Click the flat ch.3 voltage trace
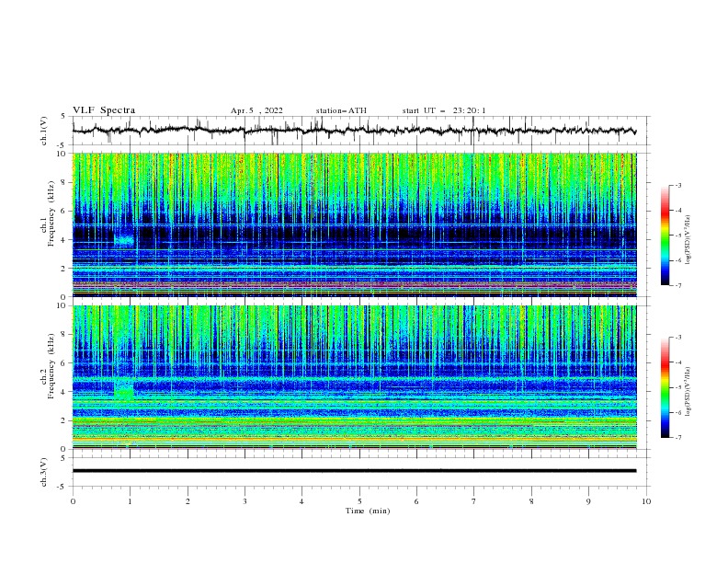 coord(354,471)
